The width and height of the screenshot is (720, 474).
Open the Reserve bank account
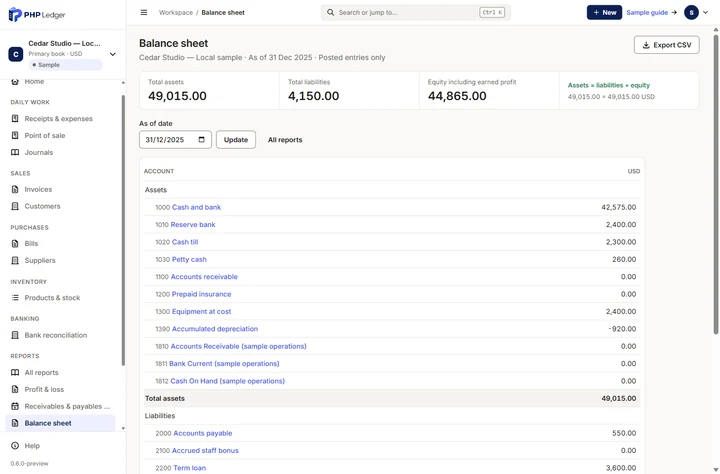(x=193, y=225)
